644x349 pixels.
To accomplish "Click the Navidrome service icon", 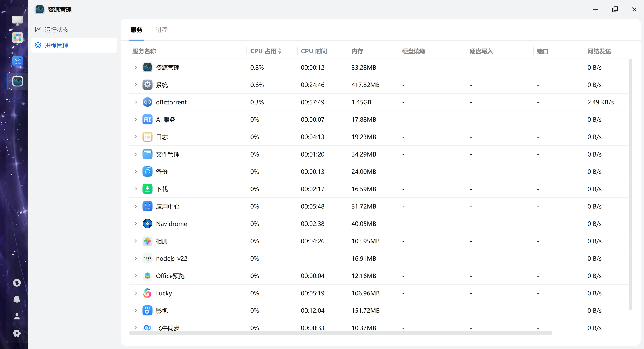I will 147,224.
